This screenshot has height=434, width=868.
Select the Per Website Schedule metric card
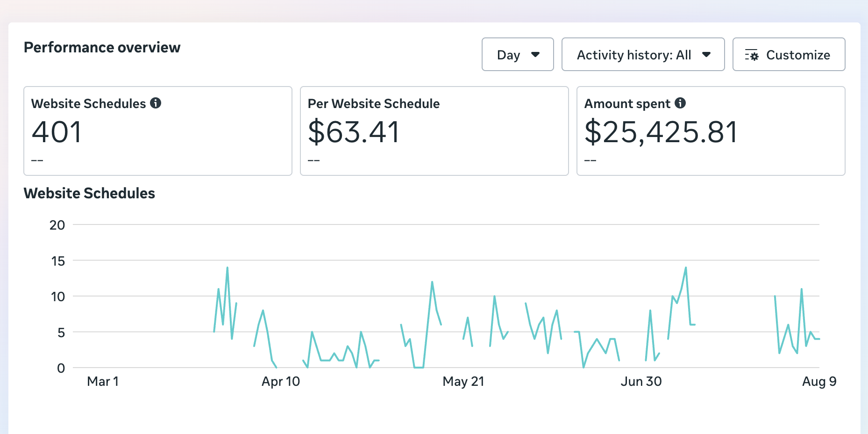pyautogui.click(x=434, y=131)
